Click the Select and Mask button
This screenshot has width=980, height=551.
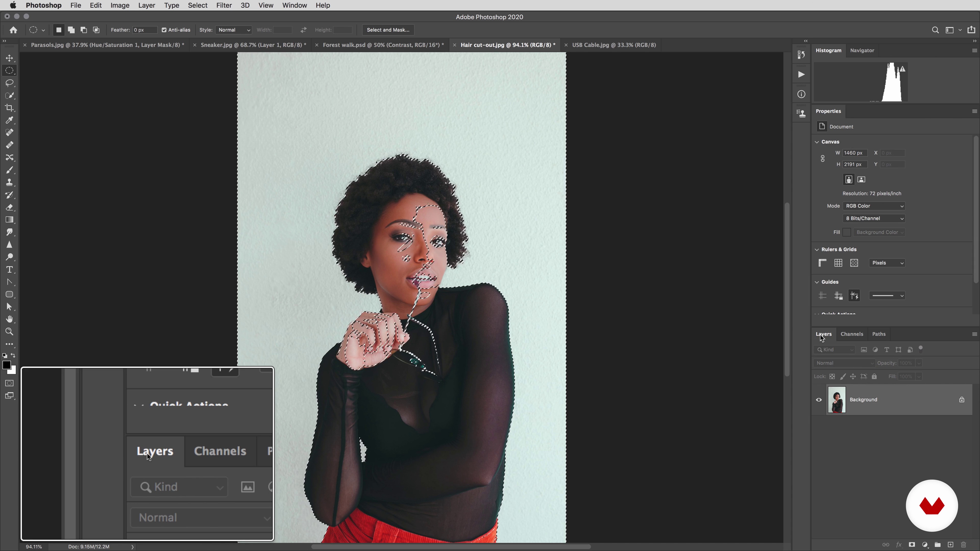coord(388,30)
